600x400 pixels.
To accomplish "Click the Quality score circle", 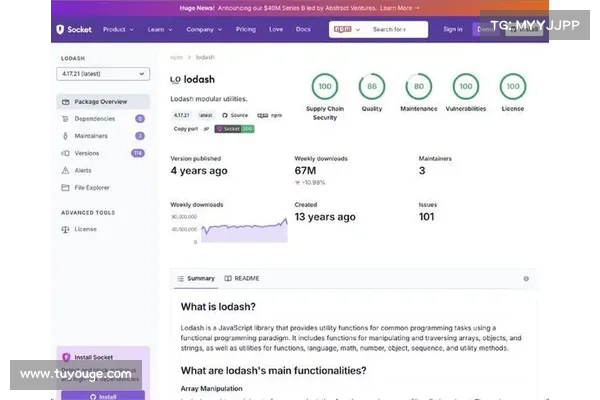I will [x=372, y=87].
